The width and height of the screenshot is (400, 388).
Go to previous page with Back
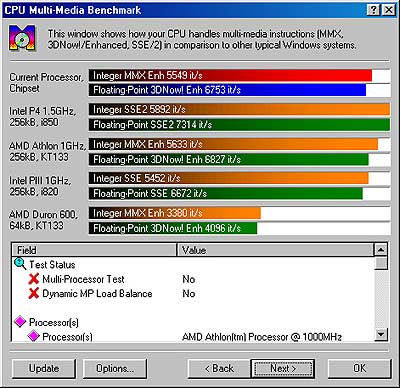pyautogui.click(x=219, y=368)
